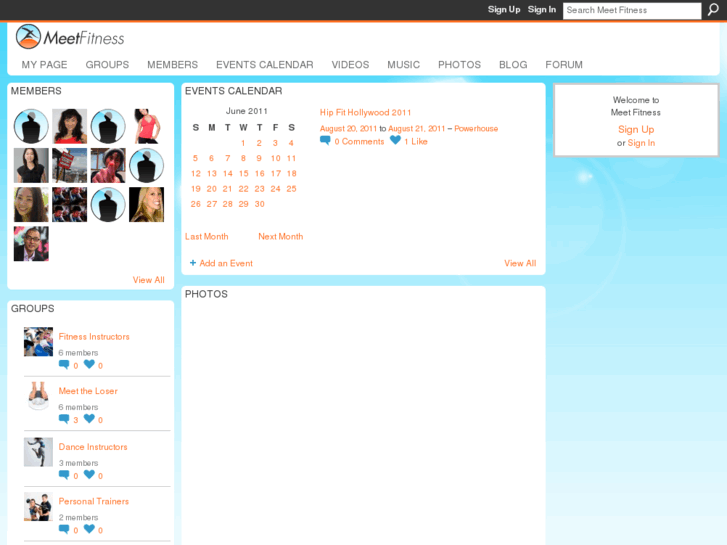This screenshot has height=545, width=727.
Task: Go to the GROUPS navigation tab
Action: click(x=107, y=65)
